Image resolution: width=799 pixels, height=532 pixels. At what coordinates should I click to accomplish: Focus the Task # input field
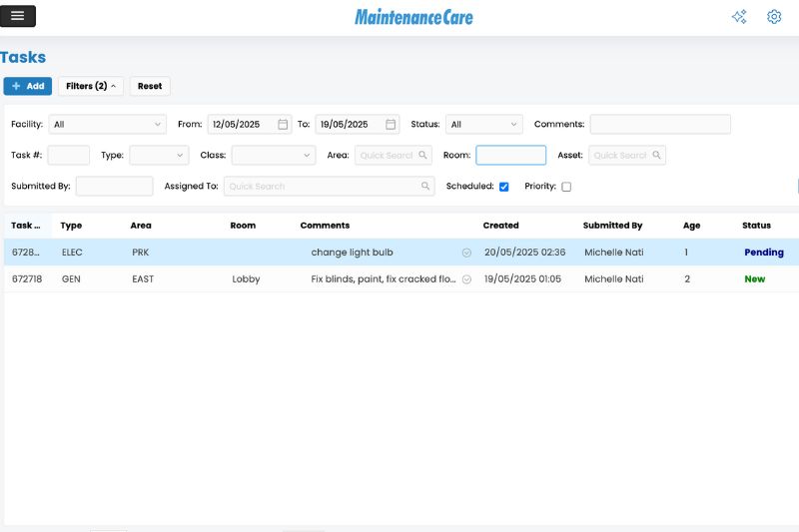click(x=68, y=156)
